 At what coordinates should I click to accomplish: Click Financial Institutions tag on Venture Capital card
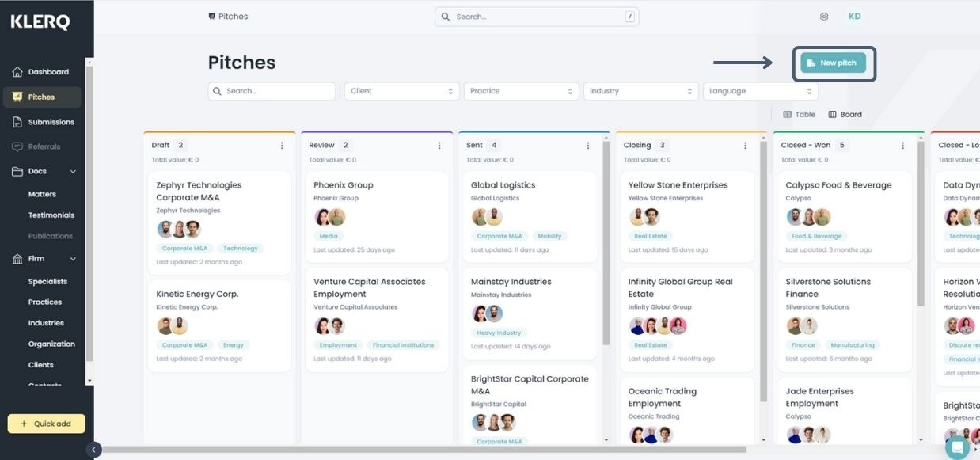click(x=404, y=345)
